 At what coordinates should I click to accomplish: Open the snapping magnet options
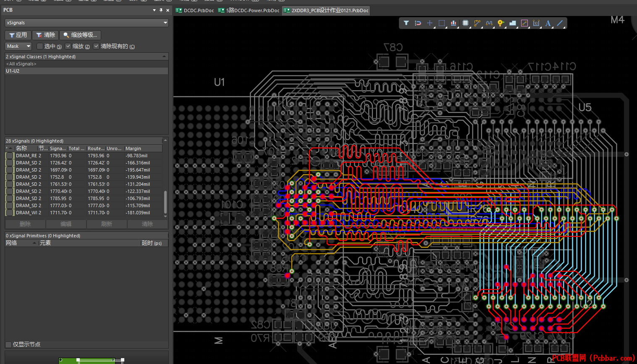tap(418, 23)
